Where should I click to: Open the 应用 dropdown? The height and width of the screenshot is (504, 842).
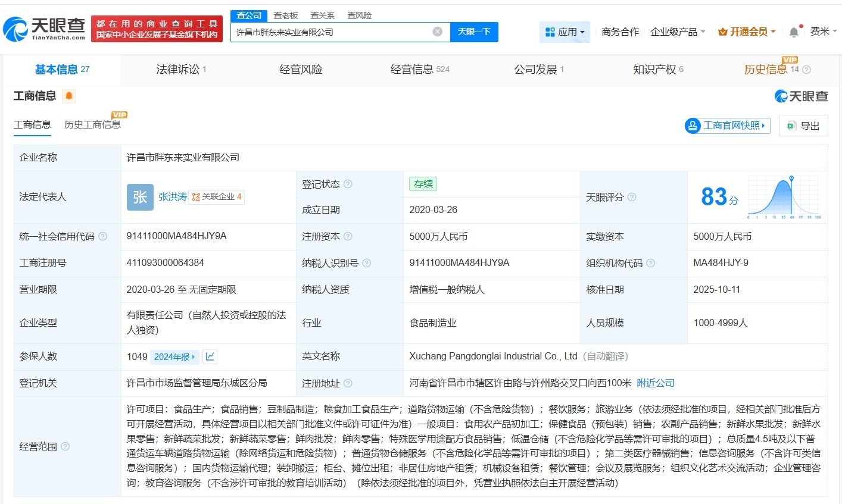pos(565,32)
